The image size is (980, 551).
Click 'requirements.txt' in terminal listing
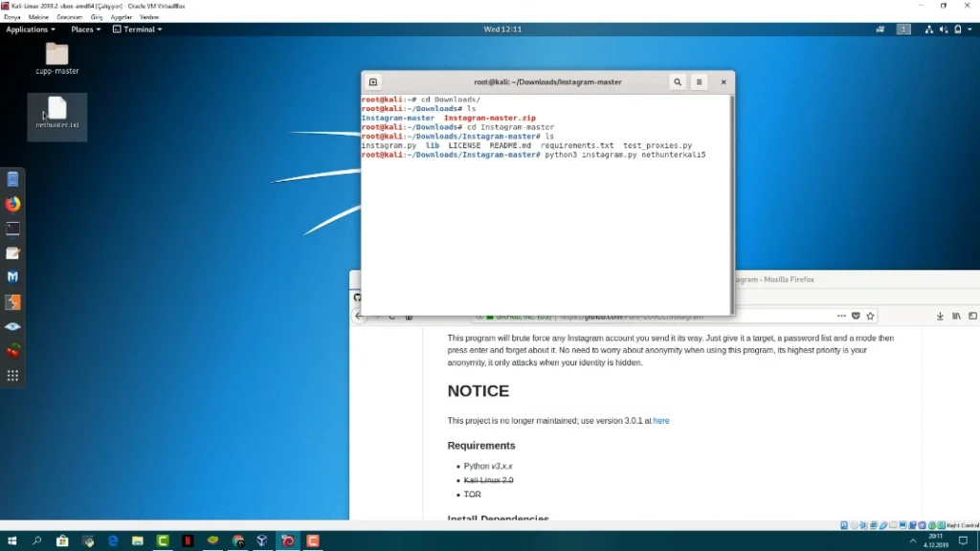click(x=577, y=145)
